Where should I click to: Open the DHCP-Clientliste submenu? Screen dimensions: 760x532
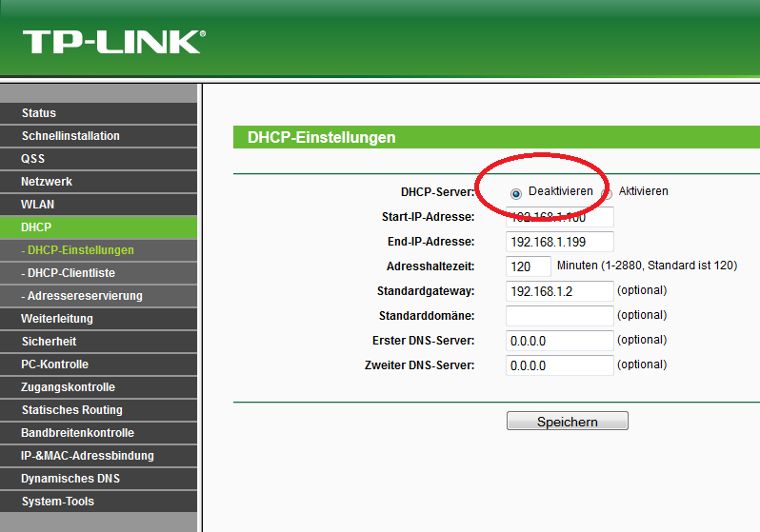98,273
